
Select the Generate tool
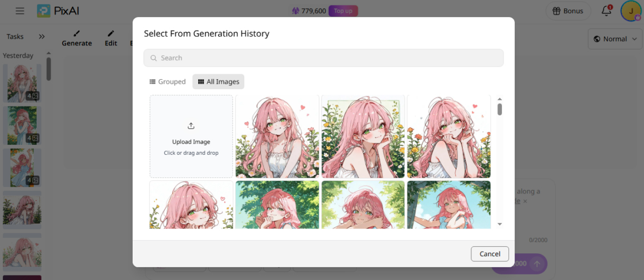coord(77,39)
